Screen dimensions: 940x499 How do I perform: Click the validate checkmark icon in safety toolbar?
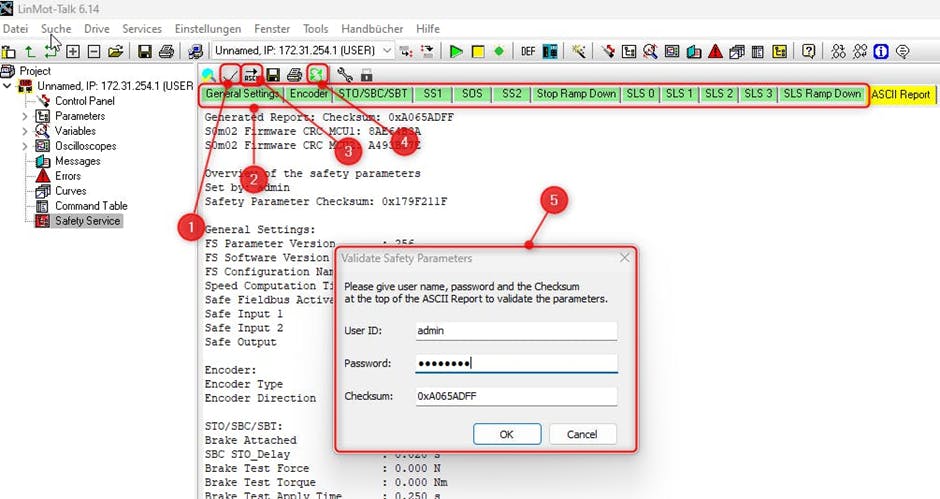[230, 74]
